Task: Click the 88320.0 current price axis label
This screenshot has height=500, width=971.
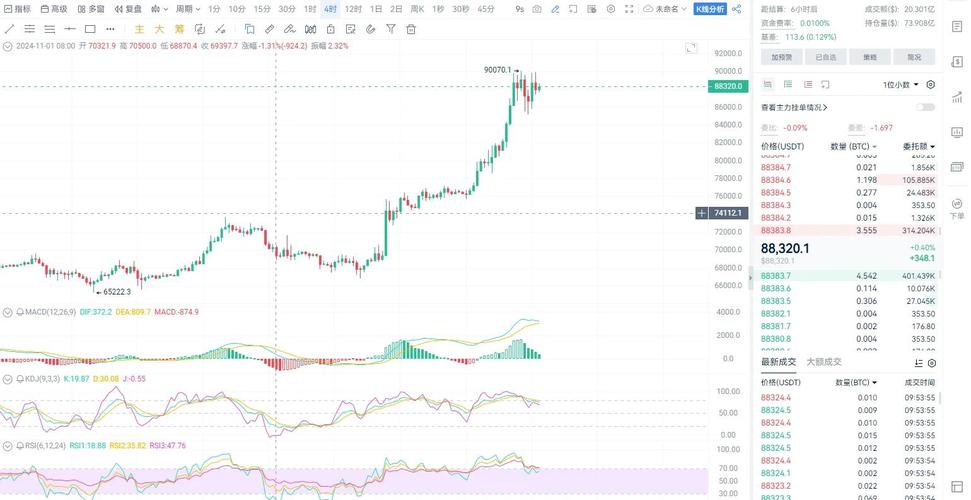Action: point(728,87)
